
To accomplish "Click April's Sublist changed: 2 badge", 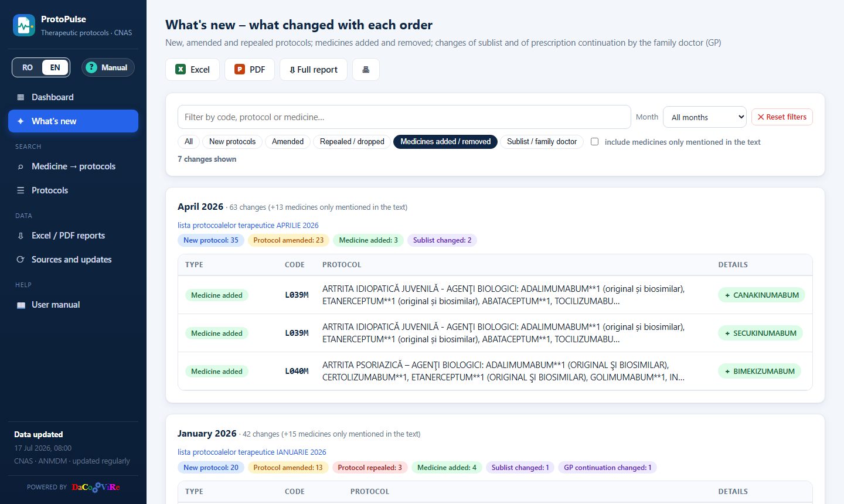I will click(442, 240).
